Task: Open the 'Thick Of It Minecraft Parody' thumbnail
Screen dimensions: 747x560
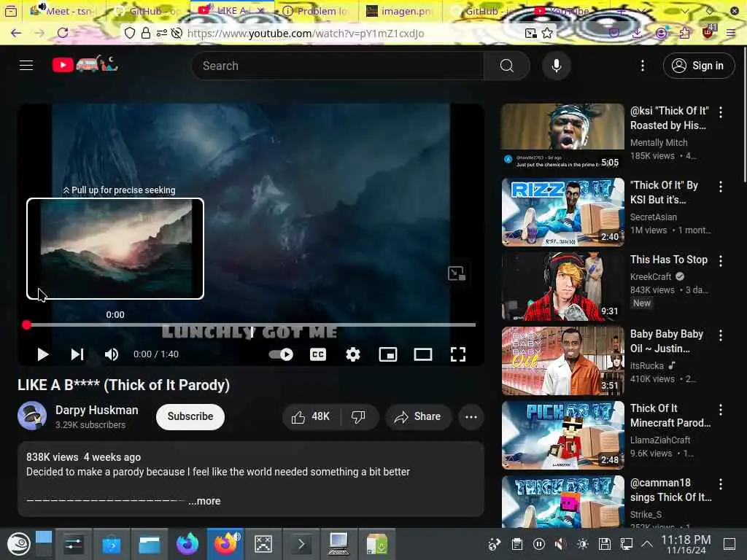Action: click(x=562, y=435)
